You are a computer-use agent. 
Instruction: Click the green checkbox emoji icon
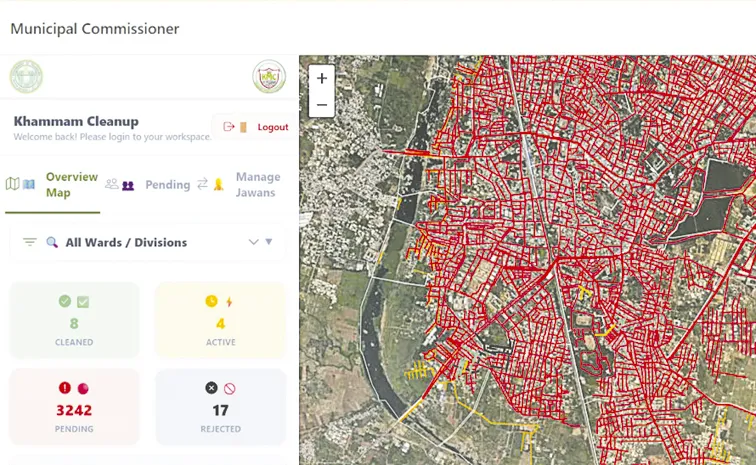tap(83, 302)
